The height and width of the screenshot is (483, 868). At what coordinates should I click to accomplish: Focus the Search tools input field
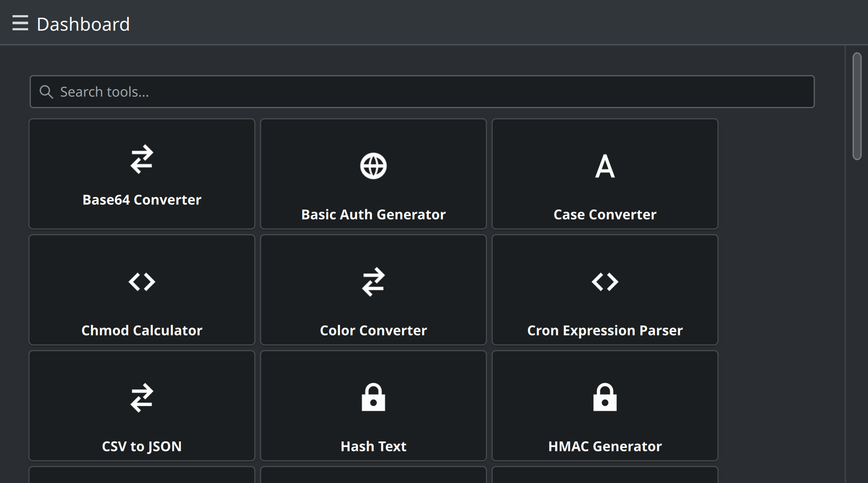(x=422, y=92)
